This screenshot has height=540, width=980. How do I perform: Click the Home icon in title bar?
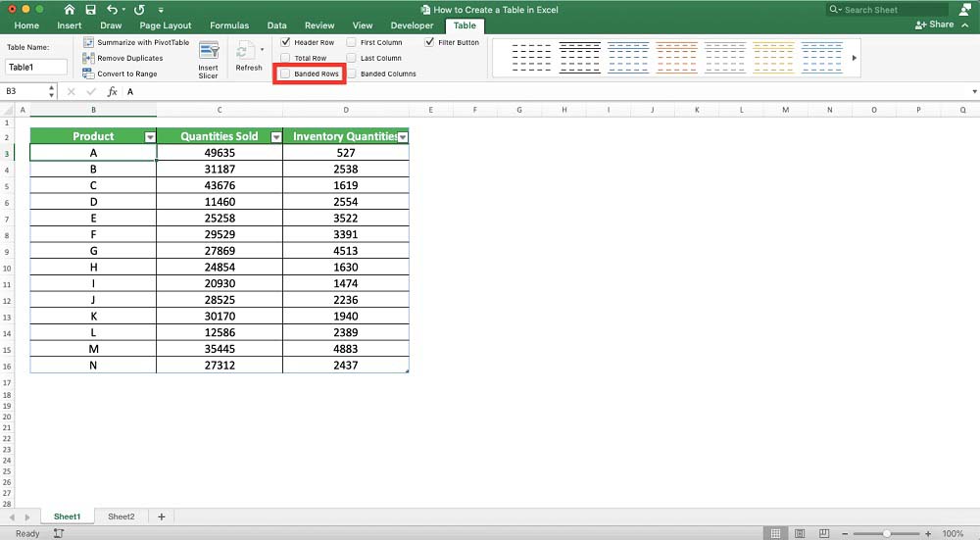70,9
